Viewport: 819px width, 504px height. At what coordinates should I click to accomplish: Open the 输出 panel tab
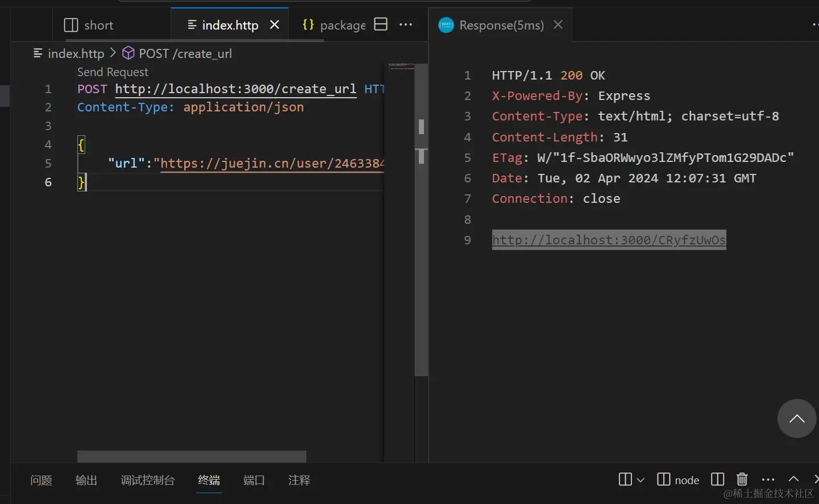coord(86,481)
